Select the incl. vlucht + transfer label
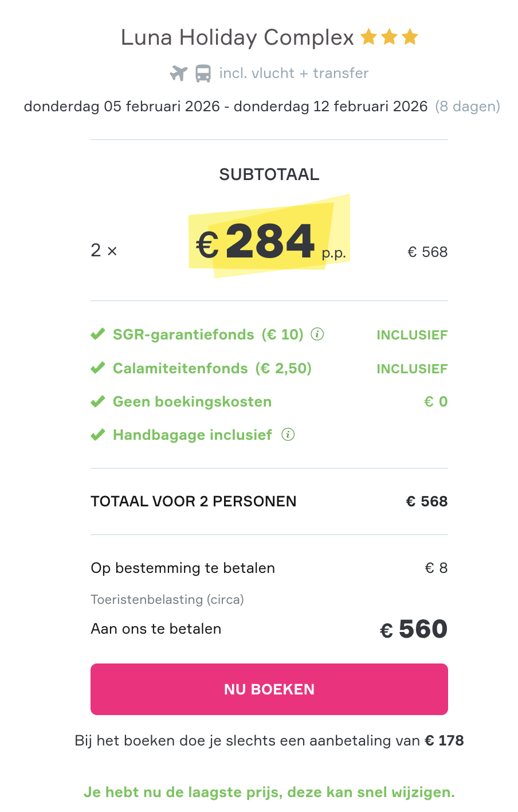The height and width of the screenshot is (812, 518). 293,73
